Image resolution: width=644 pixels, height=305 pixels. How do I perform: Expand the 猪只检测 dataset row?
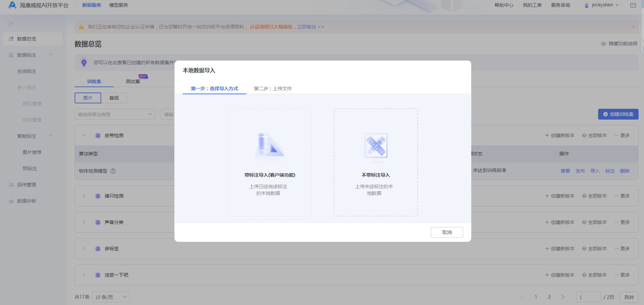(84, 196)
